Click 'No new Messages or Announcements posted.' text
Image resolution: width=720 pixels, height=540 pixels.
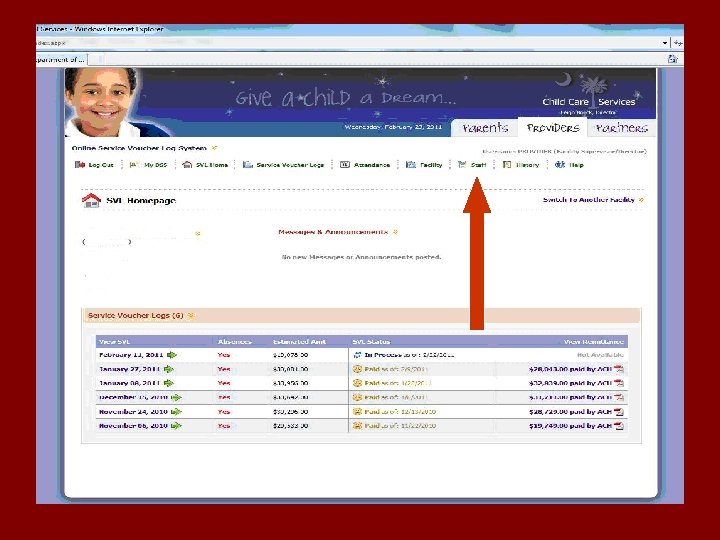click(x=361, y=257)
